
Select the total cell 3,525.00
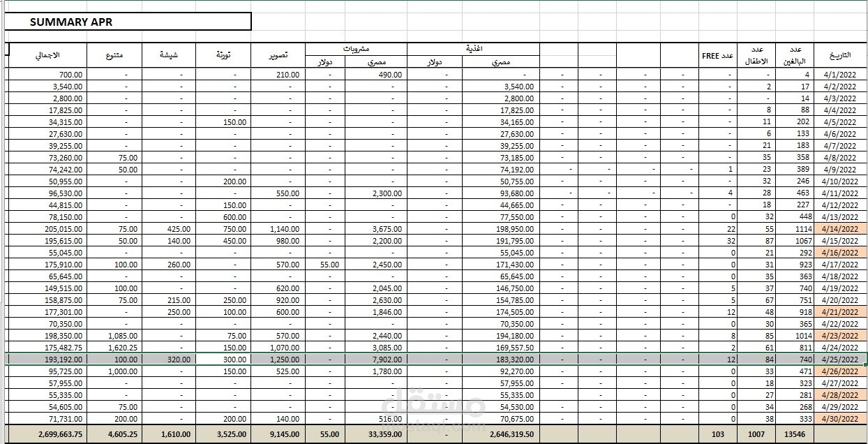[223, 434]
